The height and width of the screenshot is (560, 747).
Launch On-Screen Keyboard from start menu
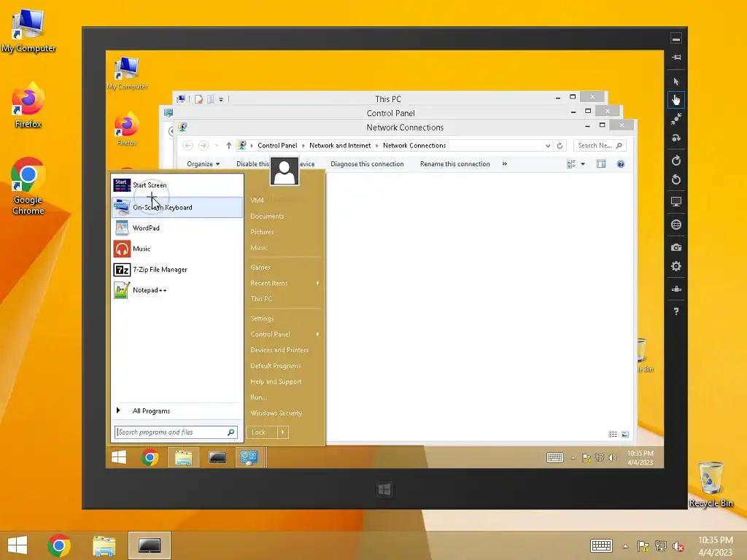click(x=177, y=207)
